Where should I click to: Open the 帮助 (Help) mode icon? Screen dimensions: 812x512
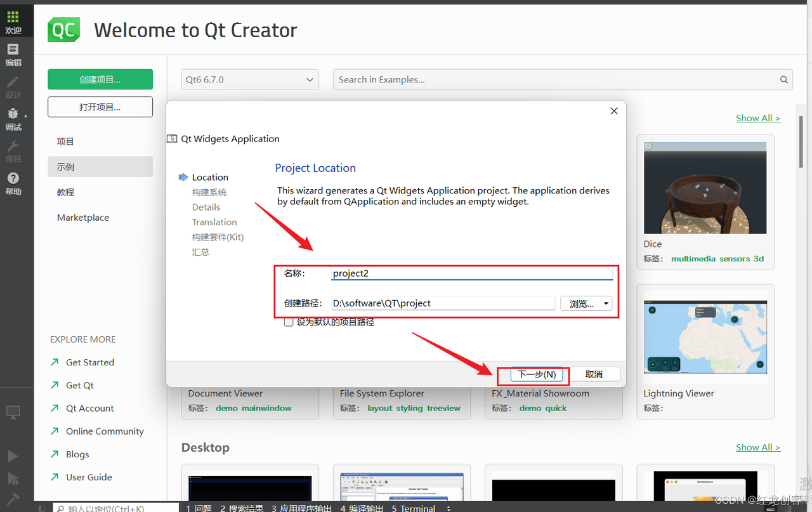13,183
